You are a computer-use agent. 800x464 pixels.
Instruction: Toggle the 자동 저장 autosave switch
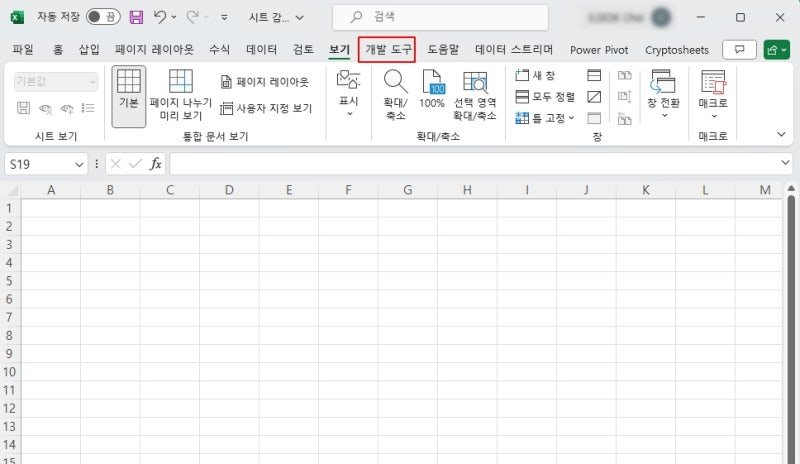103,17
